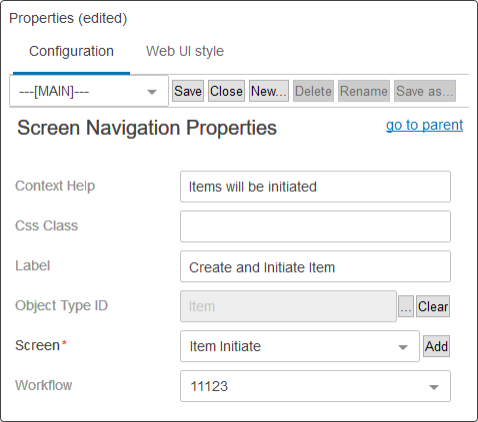Screen dimensions: 478x422
Task: Expand the Screen dropdown Item Initiate
Action: 300,346
